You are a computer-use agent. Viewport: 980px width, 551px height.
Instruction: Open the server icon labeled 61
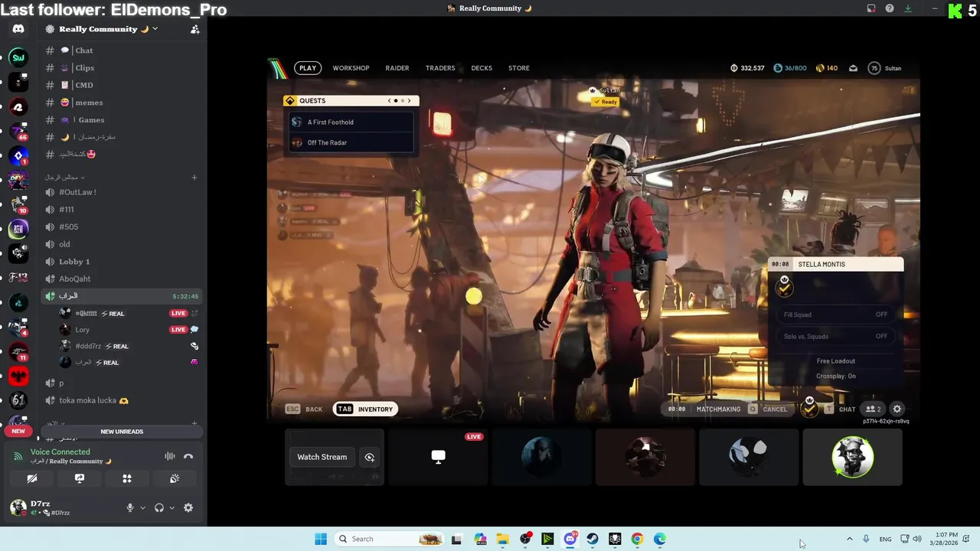18,400
